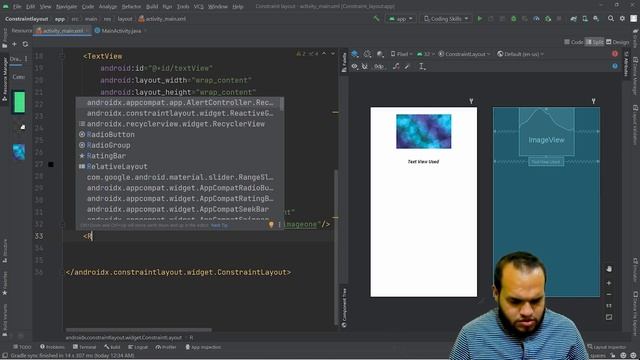
Task: Open the ConstraintLayout theme dropdown
Action: [464, 54]
